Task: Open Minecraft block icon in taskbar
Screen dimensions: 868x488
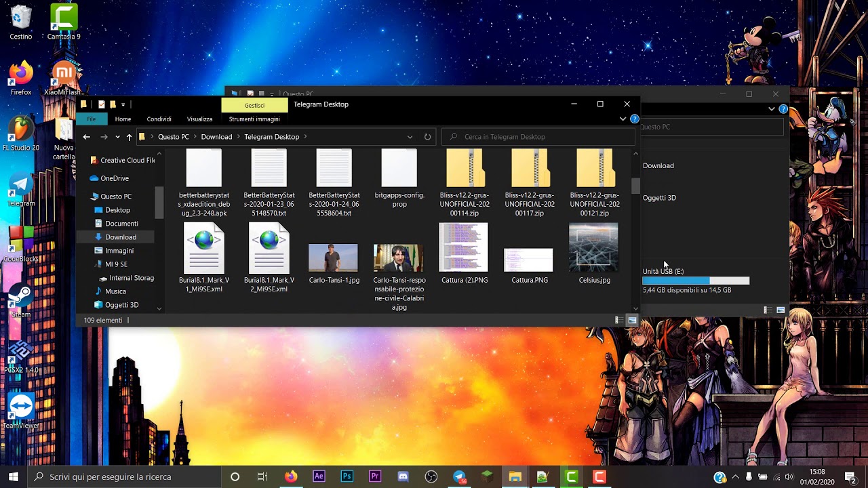Action: click(x=487, y=476)
